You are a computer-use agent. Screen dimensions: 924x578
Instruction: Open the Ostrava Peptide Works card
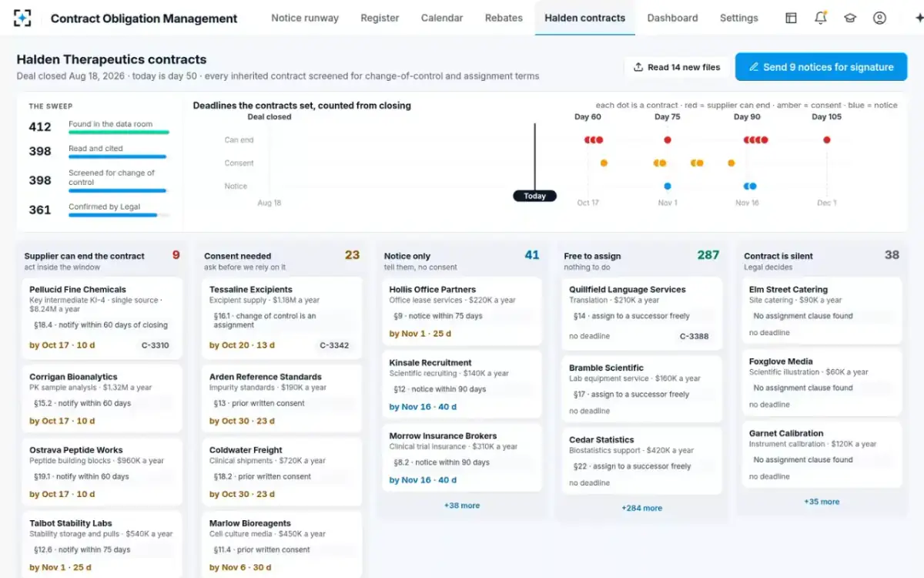point(102,472)
